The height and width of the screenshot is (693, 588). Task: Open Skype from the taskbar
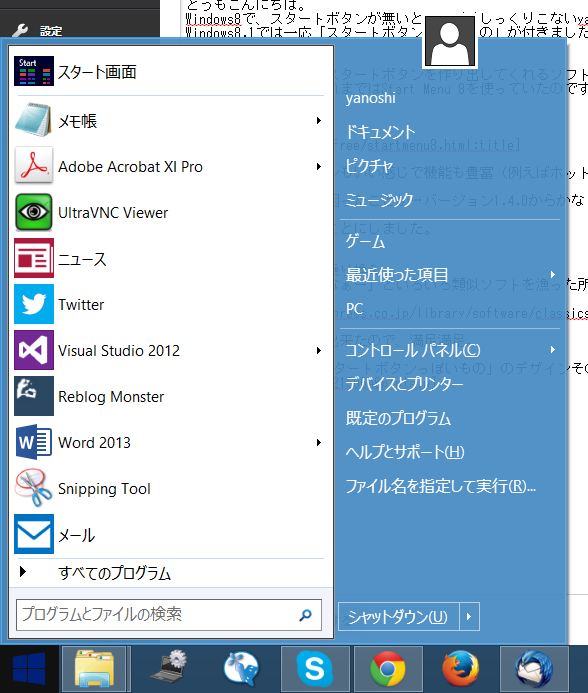click(x=315, y=669)
